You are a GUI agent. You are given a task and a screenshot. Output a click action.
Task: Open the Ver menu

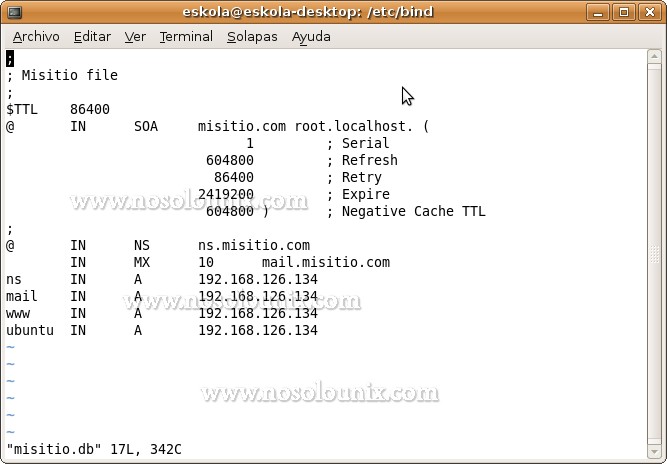click(135, 37)
